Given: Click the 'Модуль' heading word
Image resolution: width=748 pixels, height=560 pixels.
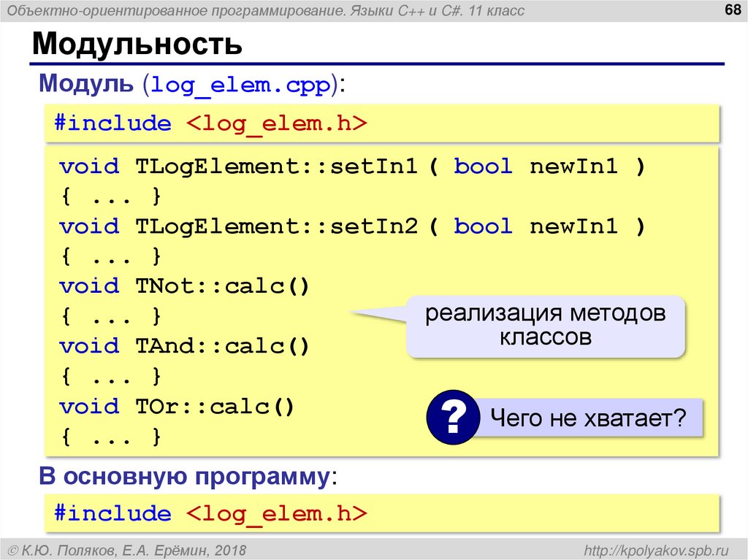Looking at the screenshot, I should (x=86, y=83).
